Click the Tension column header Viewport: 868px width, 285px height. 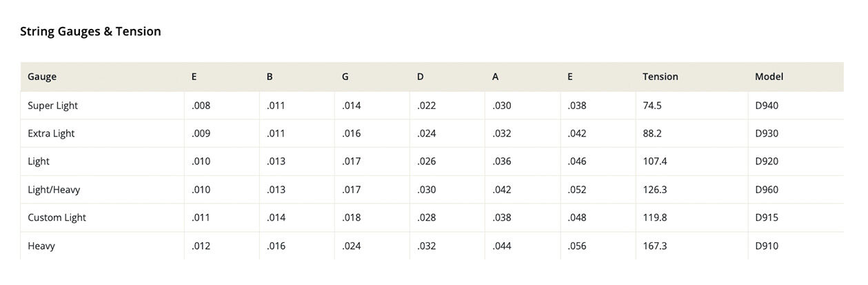660,77
